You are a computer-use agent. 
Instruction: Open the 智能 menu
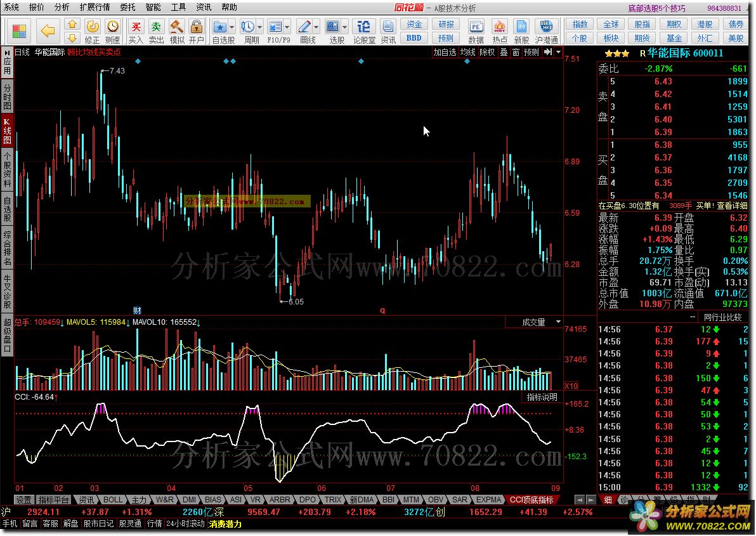(153, 7)
